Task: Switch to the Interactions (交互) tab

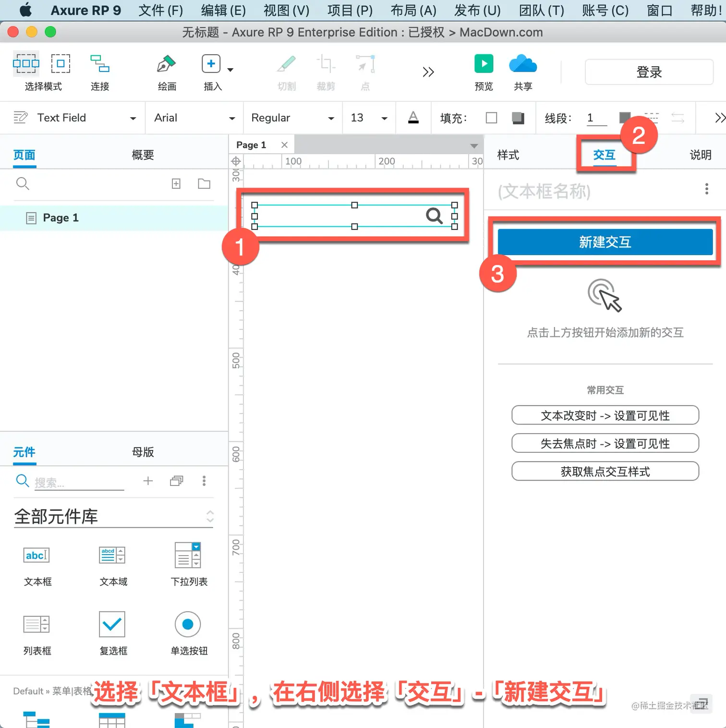Action: [x=604, y=155]
